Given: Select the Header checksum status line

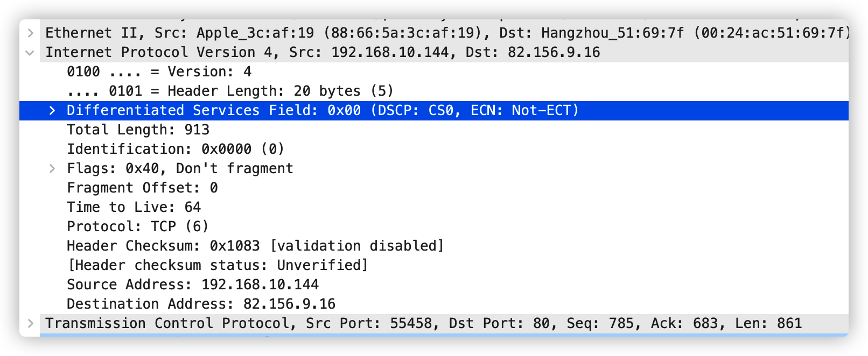Looking at the screenshot, I should [x=218, y=265].
